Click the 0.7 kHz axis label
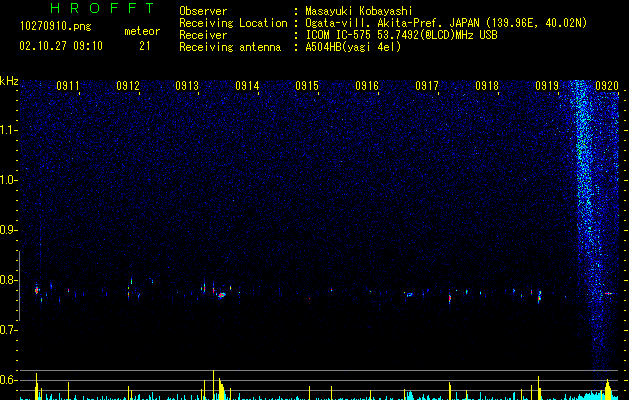This screenshot has width=629, height=400. tap(9, 330)
